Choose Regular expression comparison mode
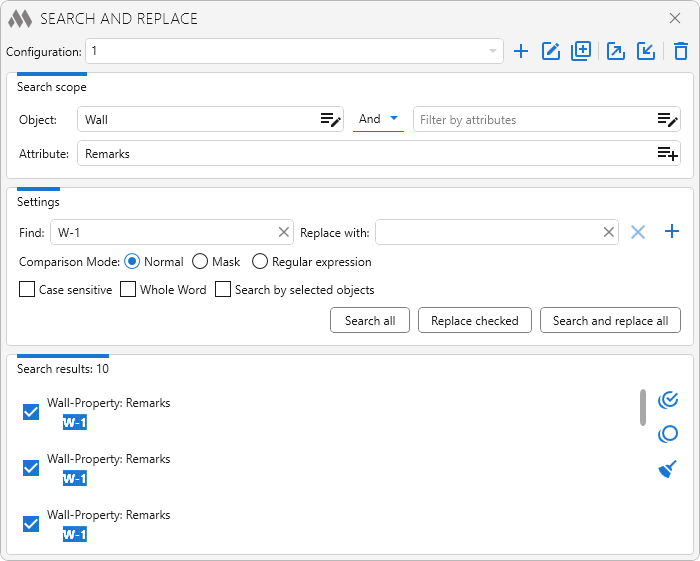700x561 pixels. 260,262
